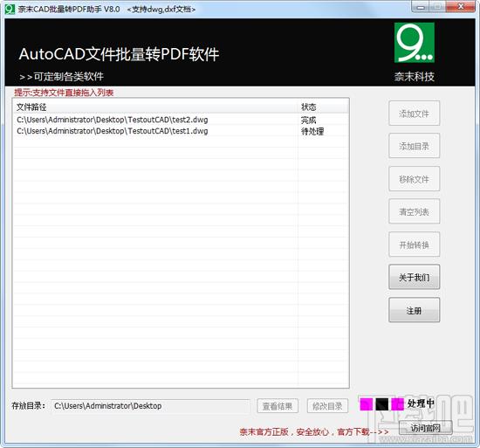Click the 文件路径 column header
The image size is (480, 448).
(x=155, y=107)
